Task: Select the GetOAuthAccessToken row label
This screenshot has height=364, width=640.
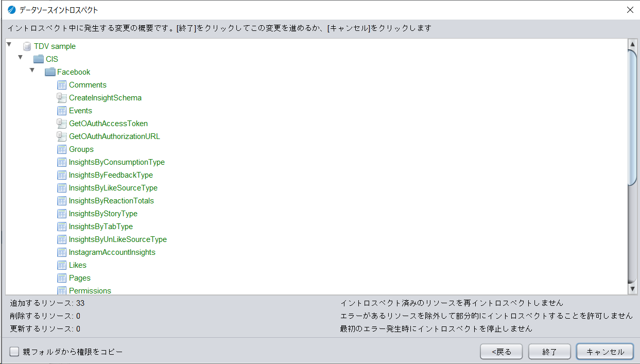Action: coord(108,124)
